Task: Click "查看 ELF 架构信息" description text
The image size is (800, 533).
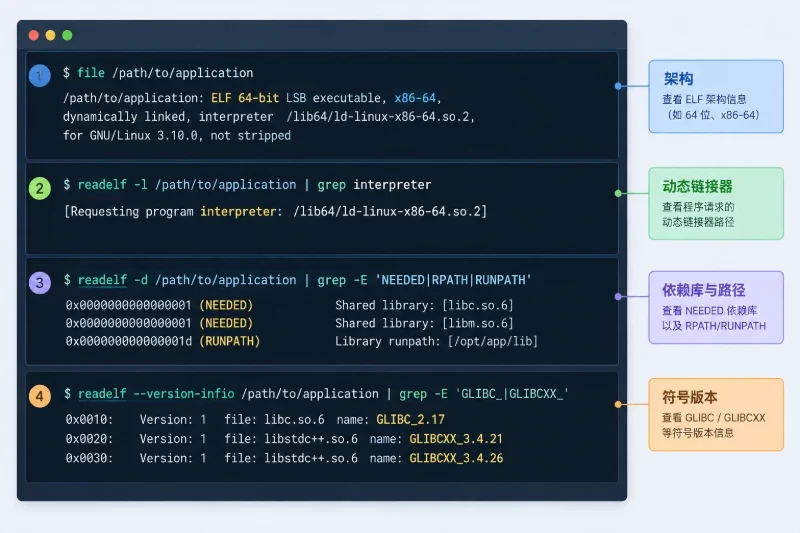Action: coord(704,99)
